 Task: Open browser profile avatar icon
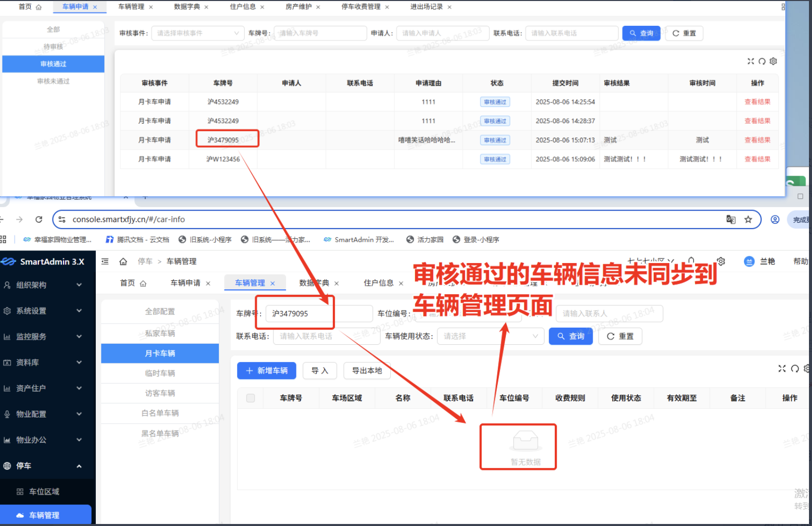775,220
